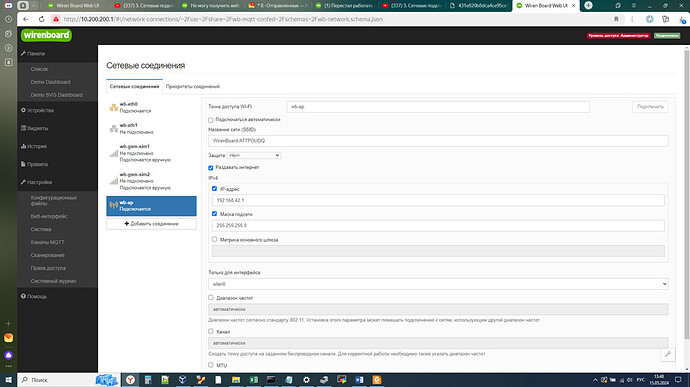Screen dimensions: 690x387
Task: Open the wrench icon at bottom right
Action: click(x=668, y=354)
